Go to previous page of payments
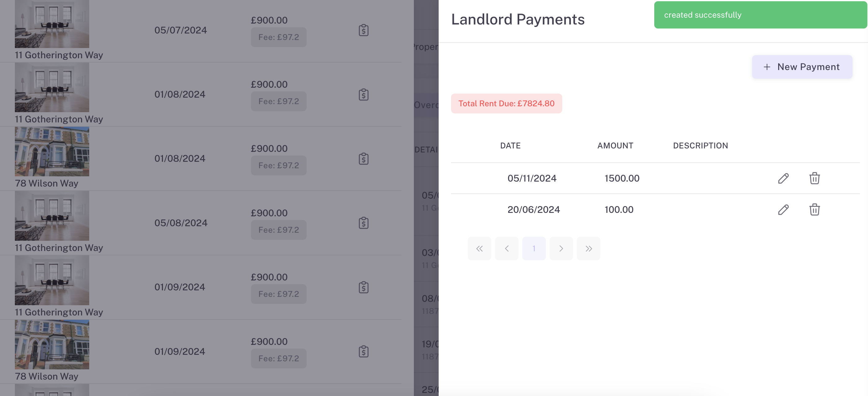 coord(506,249)
